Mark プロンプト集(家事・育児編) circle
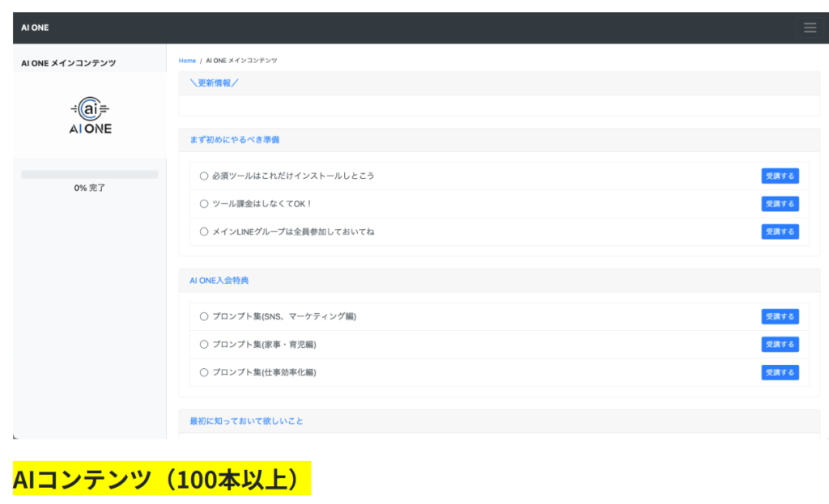This screenshot has width=829, height=504. (203, 345)
